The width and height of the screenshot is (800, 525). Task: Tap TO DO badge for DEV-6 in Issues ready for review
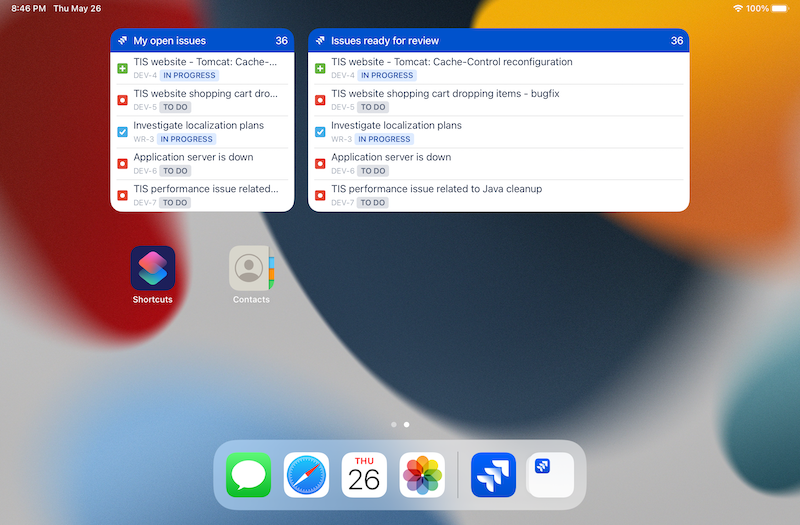point(373,171)
